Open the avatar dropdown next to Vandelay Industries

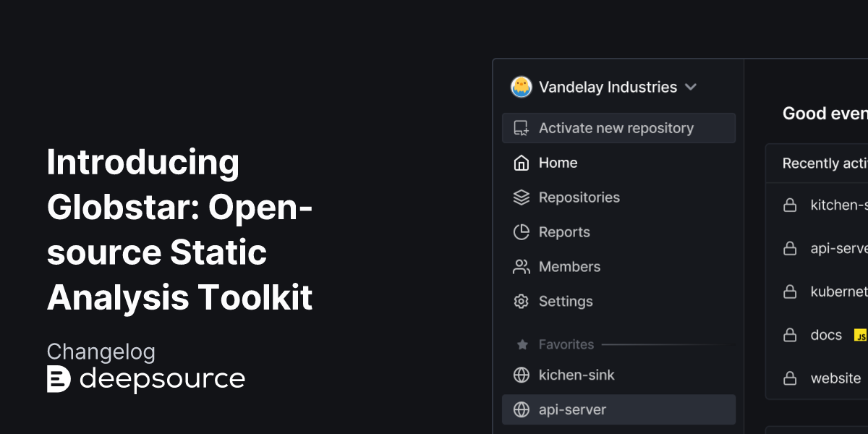point(519,87)
